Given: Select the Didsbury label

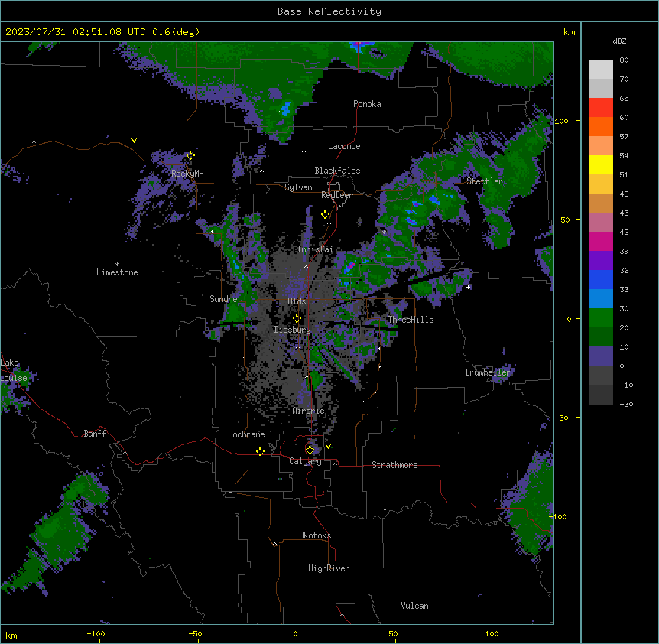Looking at the screenshot, I should click(x=292, y=330).
